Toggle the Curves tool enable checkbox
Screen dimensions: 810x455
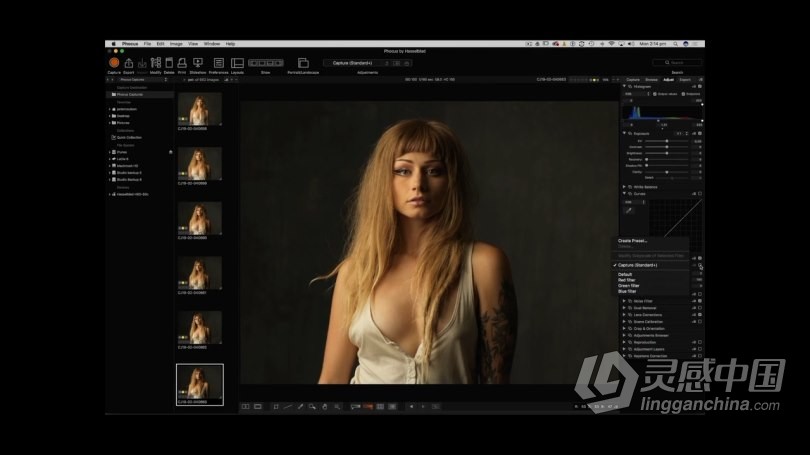(x=700, y=195)
